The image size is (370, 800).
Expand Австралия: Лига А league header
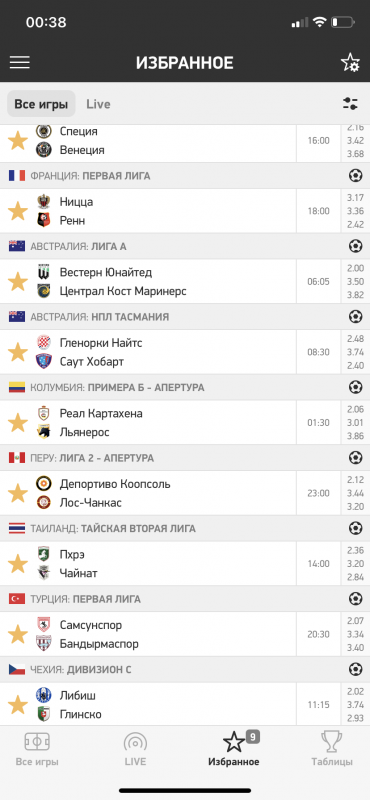(185, 246)
